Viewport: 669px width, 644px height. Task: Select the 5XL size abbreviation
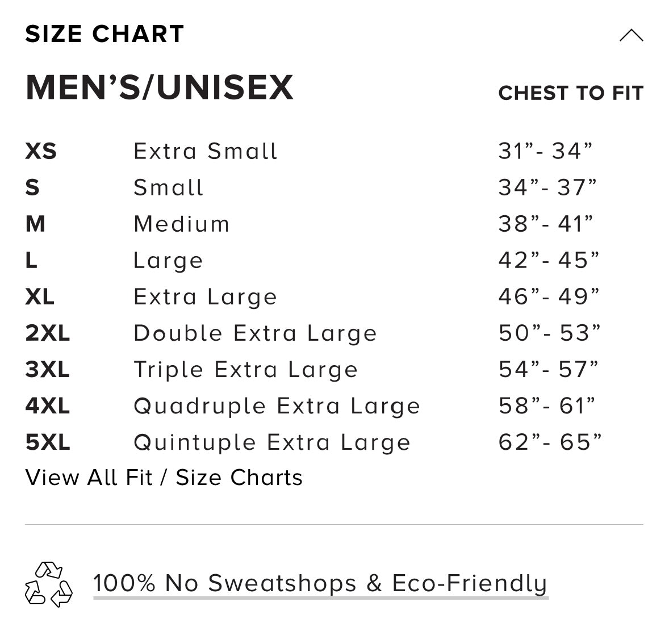coord(48,442)
